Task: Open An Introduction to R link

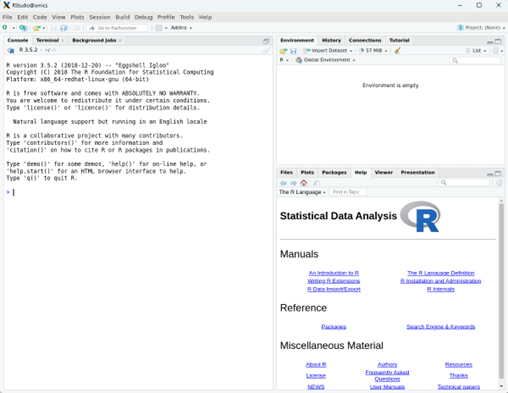Action: 334,273
